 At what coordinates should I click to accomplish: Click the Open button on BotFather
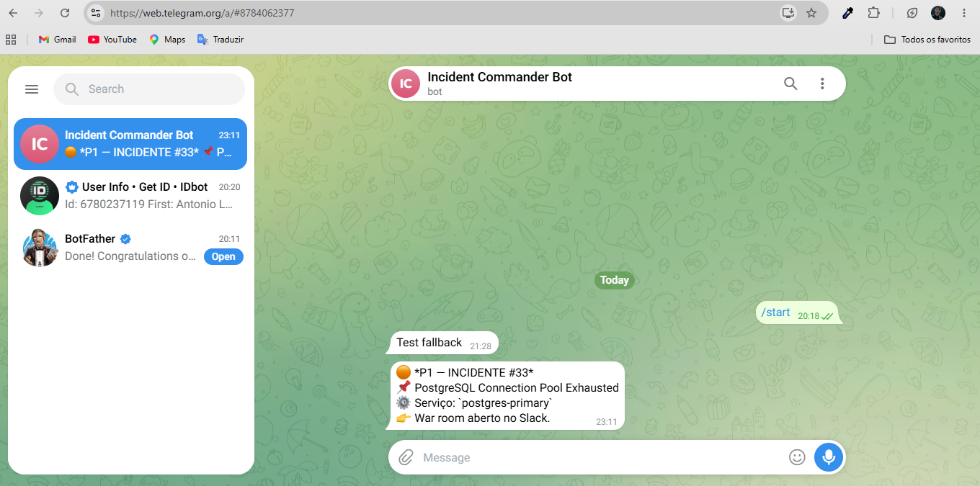tap(223, 256)
